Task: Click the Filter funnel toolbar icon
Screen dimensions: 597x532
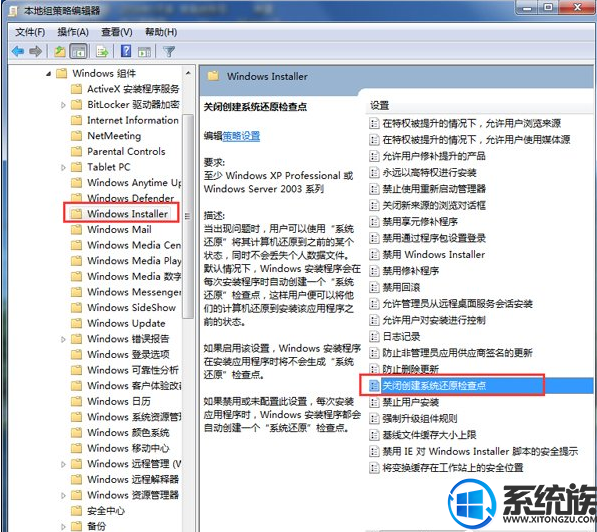Action: [x=169, y=51]
